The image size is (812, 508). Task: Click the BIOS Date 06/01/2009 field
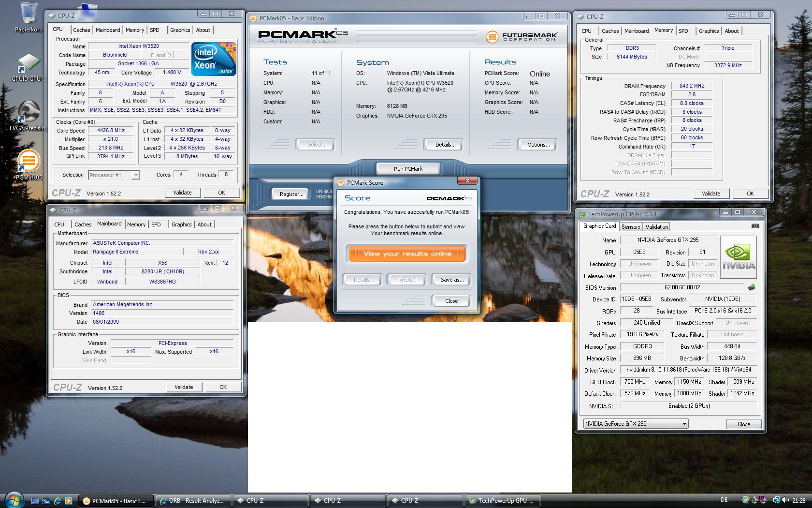coord(162,322)
